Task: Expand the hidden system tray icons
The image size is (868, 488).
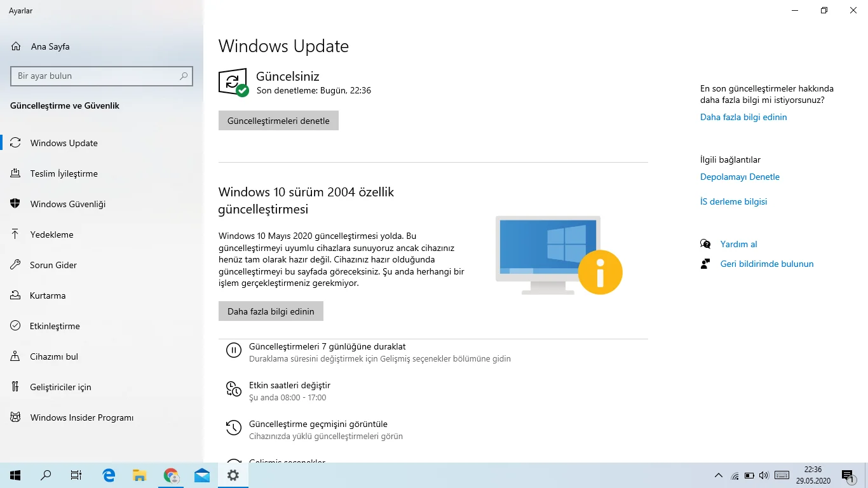Action: [x=719, y=475]
